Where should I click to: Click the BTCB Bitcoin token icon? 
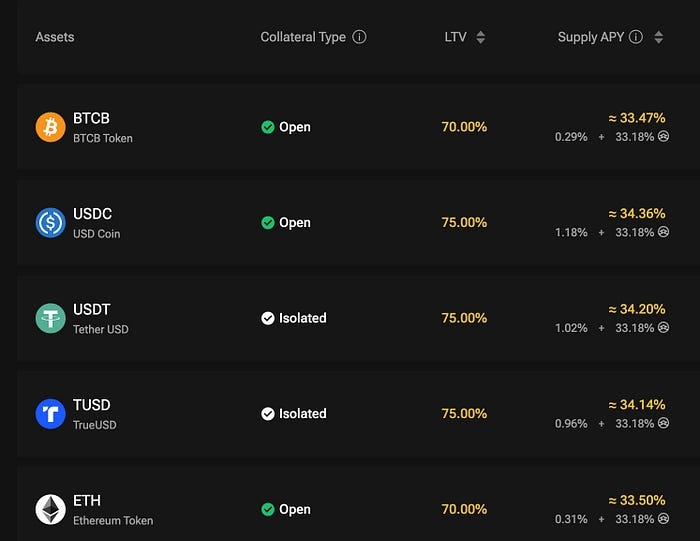(x=50, y=127)
